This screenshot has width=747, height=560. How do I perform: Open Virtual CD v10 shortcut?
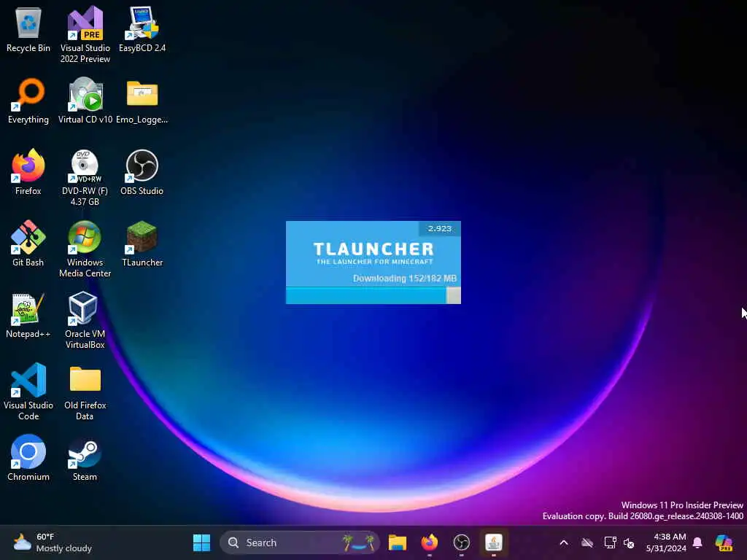tap(85, 101)
